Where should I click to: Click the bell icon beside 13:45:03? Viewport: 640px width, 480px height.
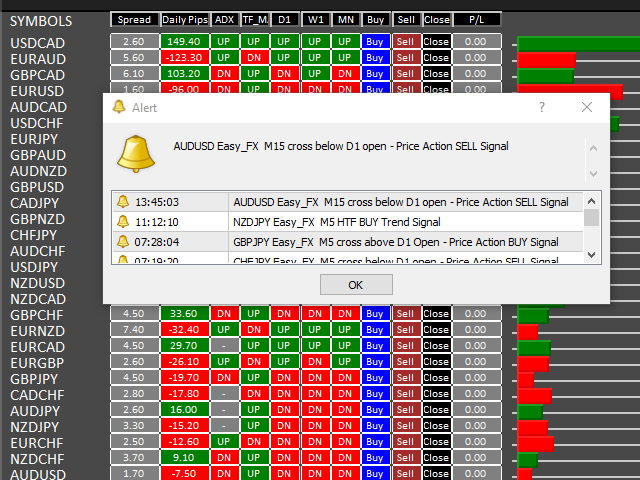(x=123, y=202)
